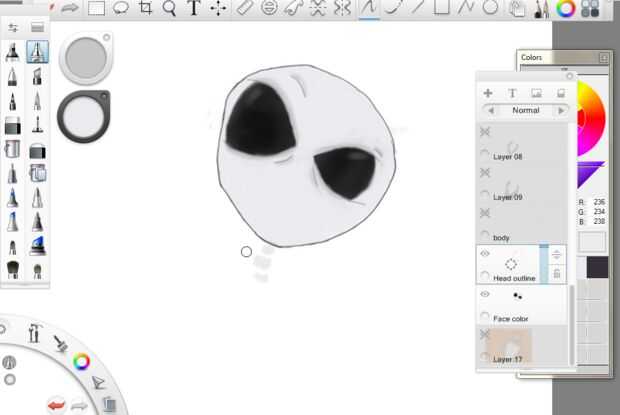Screen dimensions: 620x415
Task: Adjust Head outline opacity slider
Action: (x=544, y=264)
